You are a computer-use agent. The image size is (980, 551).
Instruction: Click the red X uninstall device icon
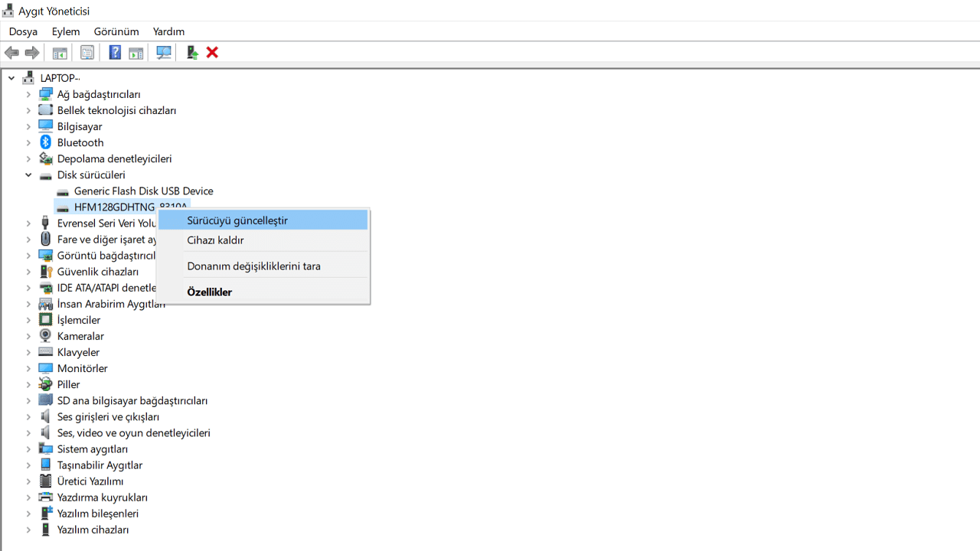point(213,53)
